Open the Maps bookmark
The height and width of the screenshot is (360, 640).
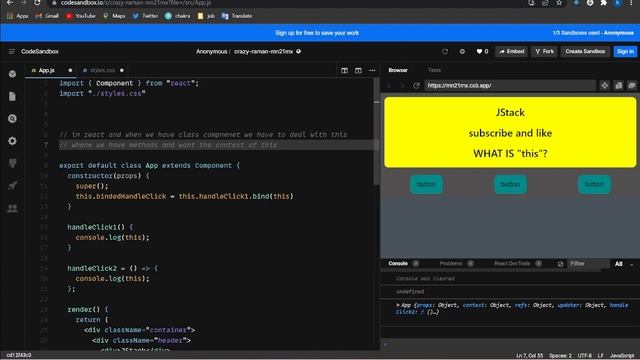[x=114, y=16]
